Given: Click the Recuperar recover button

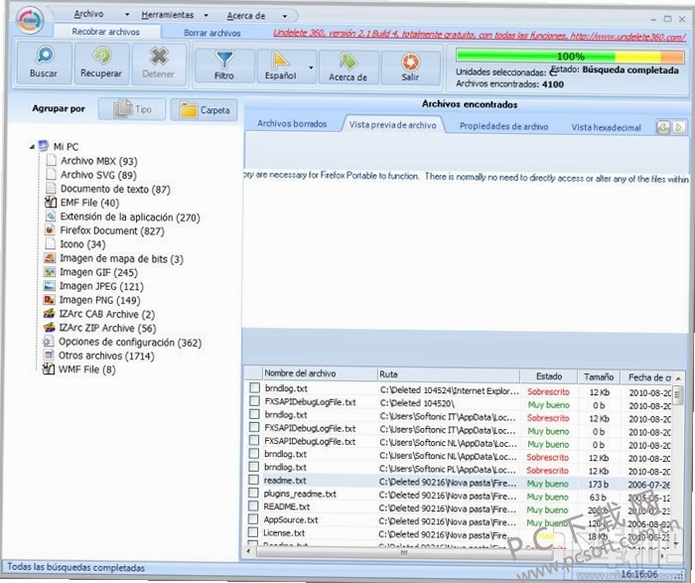Looking at the screenshot, I should point(102,63).
